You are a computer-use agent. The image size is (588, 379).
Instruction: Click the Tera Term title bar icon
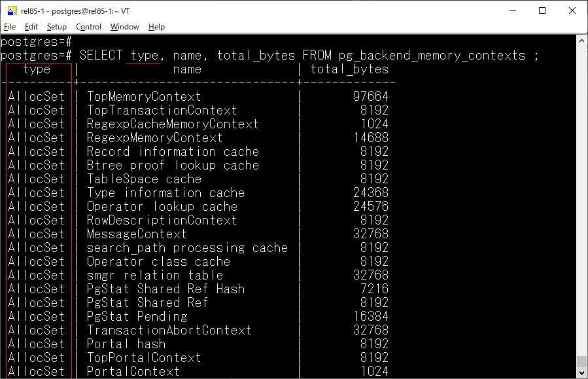pos(11,10)
